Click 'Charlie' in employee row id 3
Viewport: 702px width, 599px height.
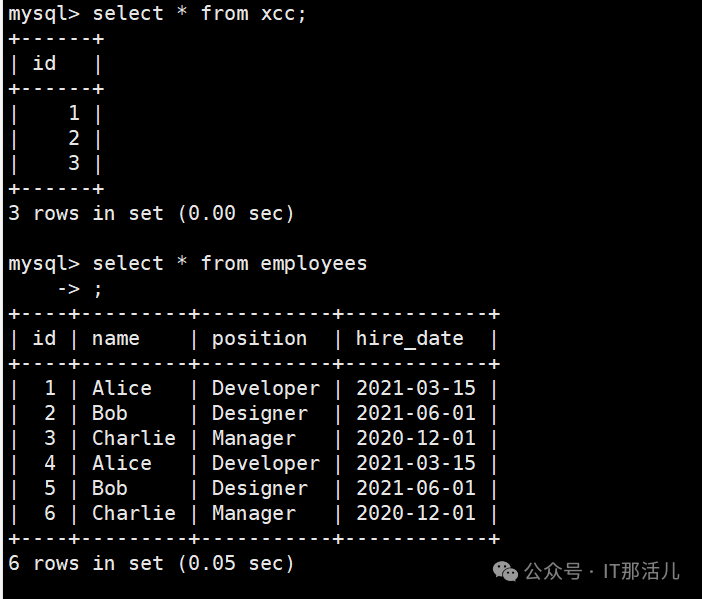coord(134,439)
